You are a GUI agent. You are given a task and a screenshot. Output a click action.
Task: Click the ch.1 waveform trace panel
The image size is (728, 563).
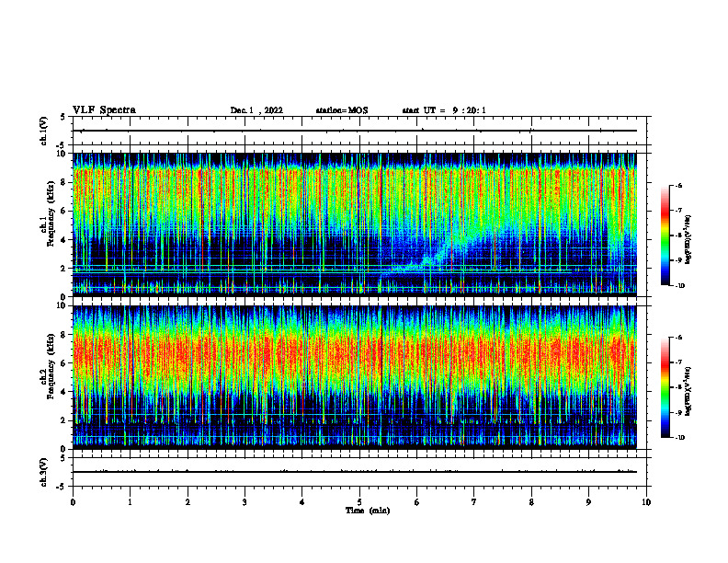[359, 131]
